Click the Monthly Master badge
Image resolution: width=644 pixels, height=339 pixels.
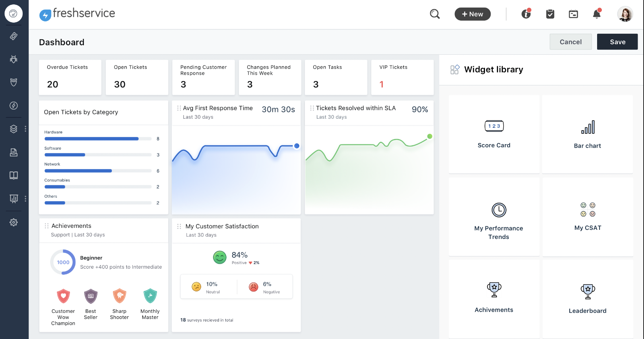(150, 296)
